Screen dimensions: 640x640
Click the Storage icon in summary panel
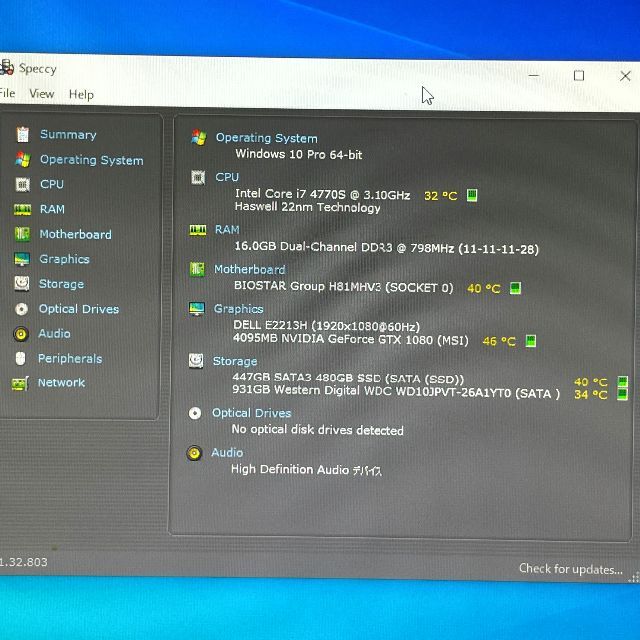click(x=196, y=361)
